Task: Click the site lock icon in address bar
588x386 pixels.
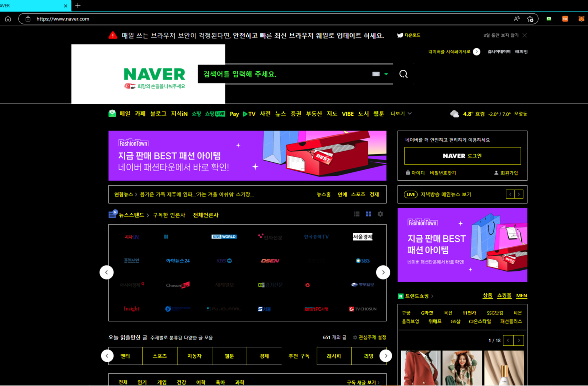Action: (28, 19)
